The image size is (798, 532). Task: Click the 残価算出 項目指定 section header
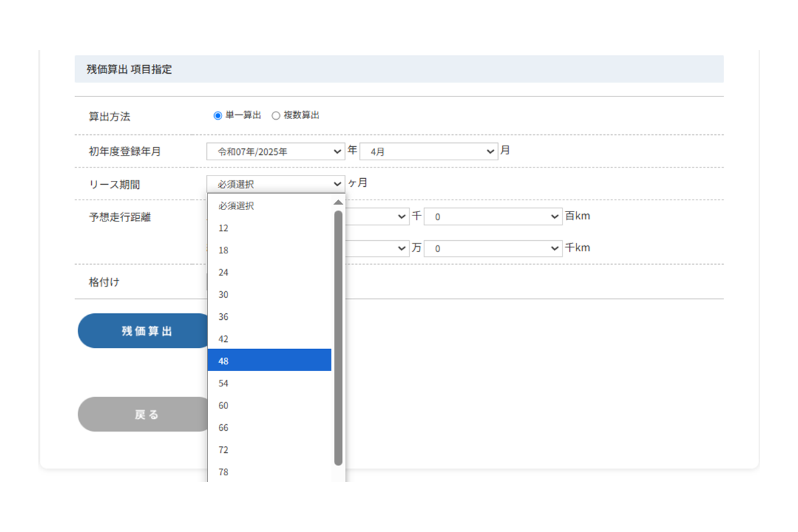click(x=399, y=69)
